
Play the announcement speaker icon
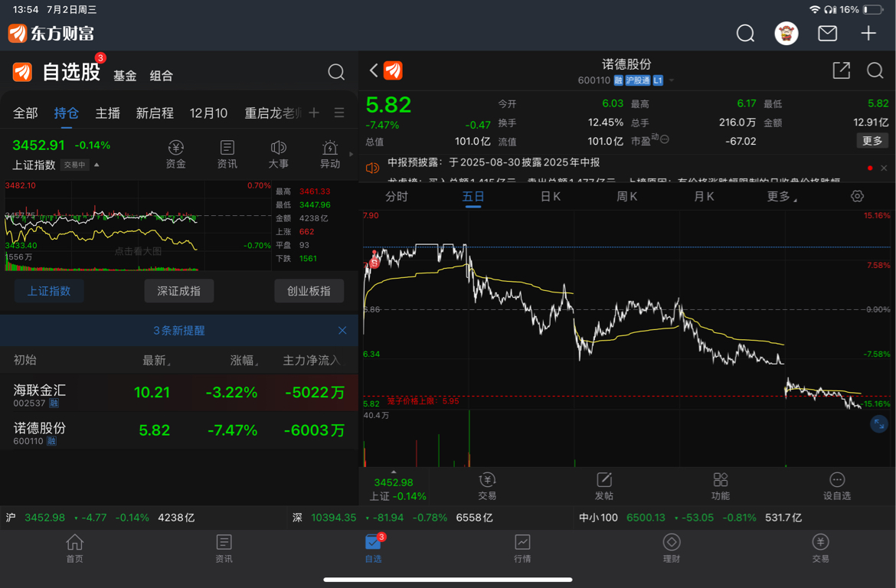coord(373,168)
